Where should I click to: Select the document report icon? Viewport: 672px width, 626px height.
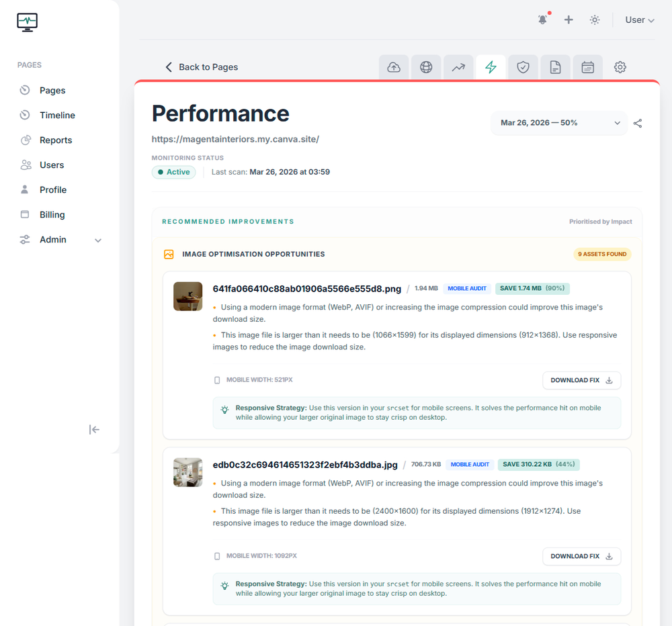coord(555,66)
